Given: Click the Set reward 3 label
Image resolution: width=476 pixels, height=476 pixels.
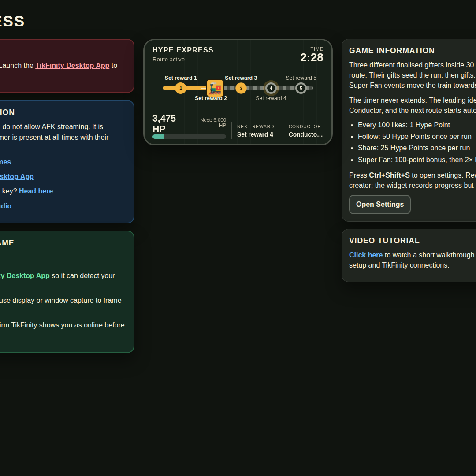Looking at the screenshot, I should tap(241, 78).
